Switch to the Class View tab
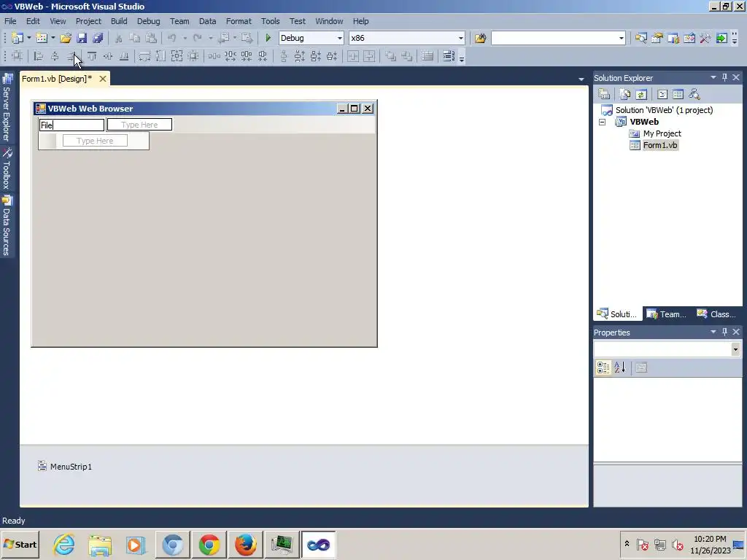 (x=716, y=314)
